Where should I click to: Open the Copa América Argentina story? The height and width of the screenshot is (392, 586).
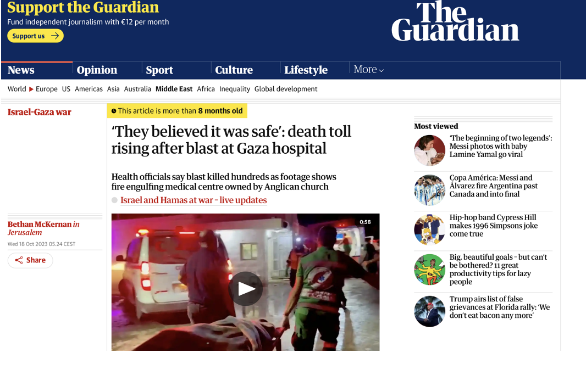[x=493, y=186]
